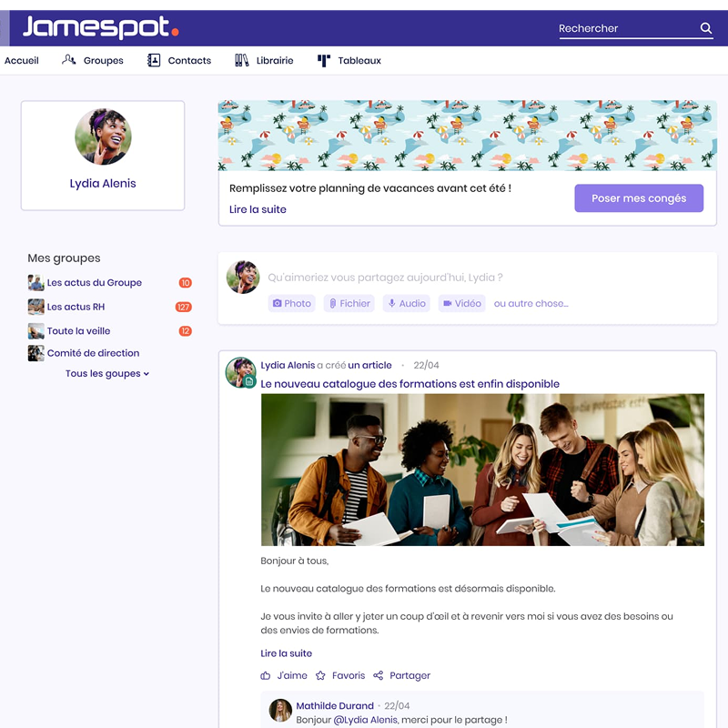The width and height of the screenshot is (728, 728).
Task: Open the Toute la veille group
Action: click(78, 331)
